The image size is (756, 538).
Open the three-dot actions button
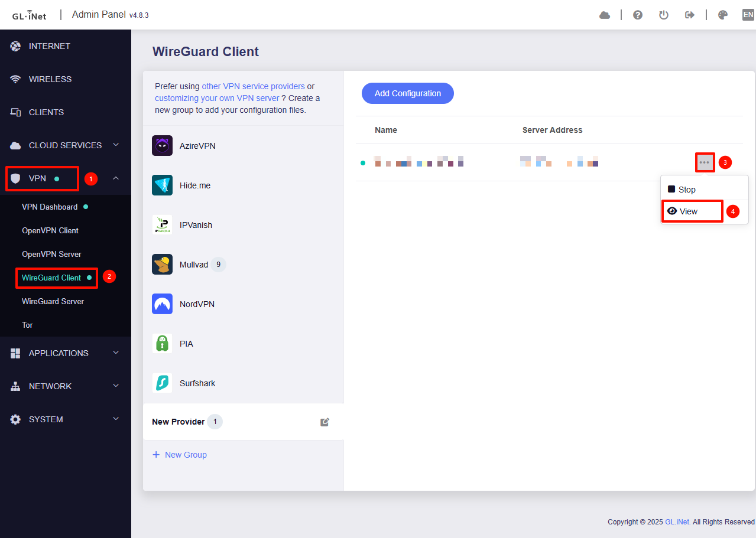coord(704,162)
